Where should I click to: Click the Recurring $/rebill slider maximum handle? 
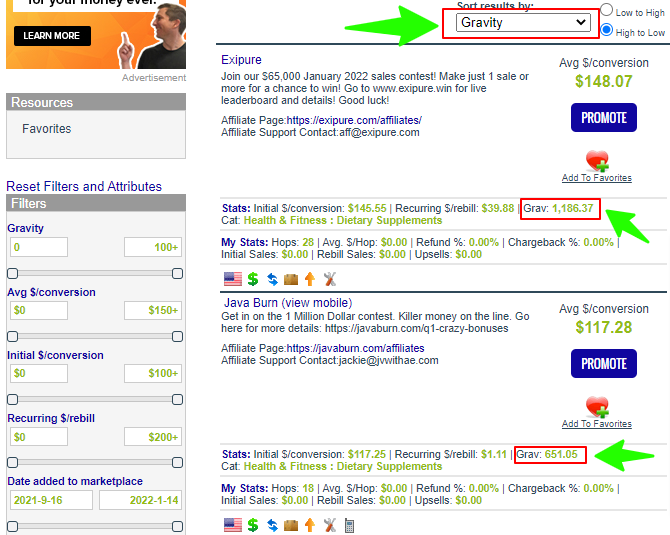pyautogui.click(x=177, y=463)
